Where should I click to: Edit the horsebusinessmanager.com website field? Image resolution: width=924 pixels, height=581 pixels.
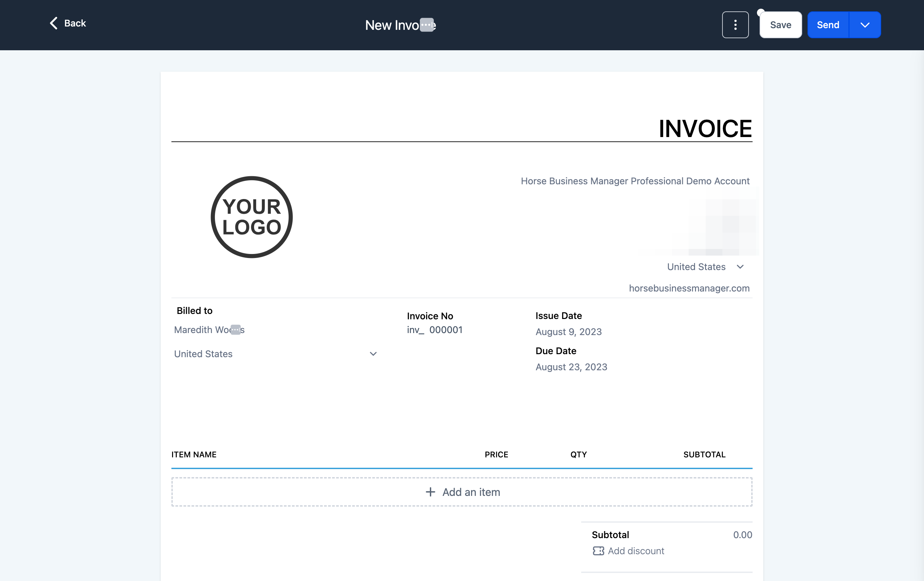click(x=689, y=288)
